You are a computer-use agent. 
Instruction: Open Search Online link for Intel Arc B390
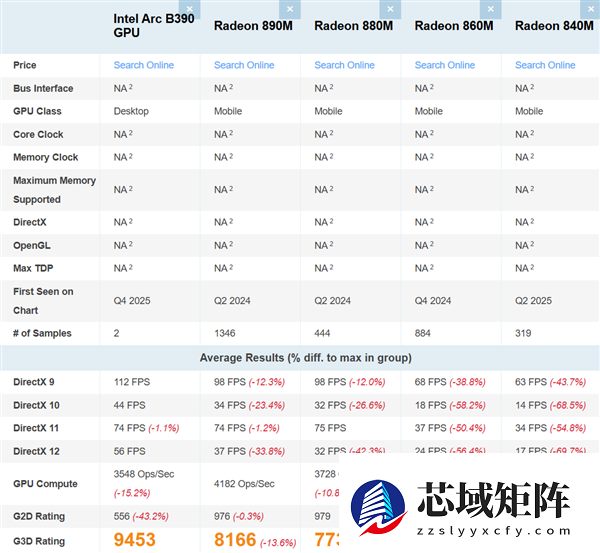[144, 65]
